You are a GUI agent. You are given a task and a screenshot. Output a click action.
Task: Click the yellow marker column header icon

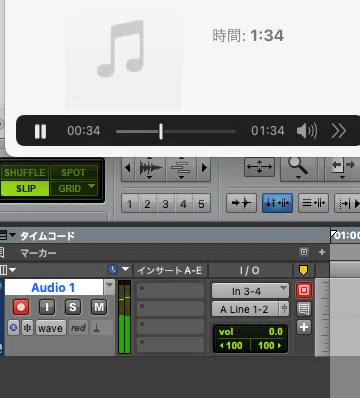tap(303, 270)
